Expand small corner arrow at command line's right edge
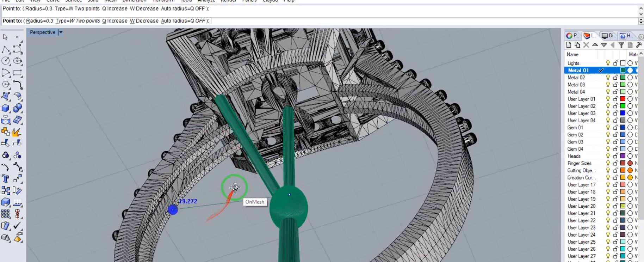 click(x=641, y=21)
